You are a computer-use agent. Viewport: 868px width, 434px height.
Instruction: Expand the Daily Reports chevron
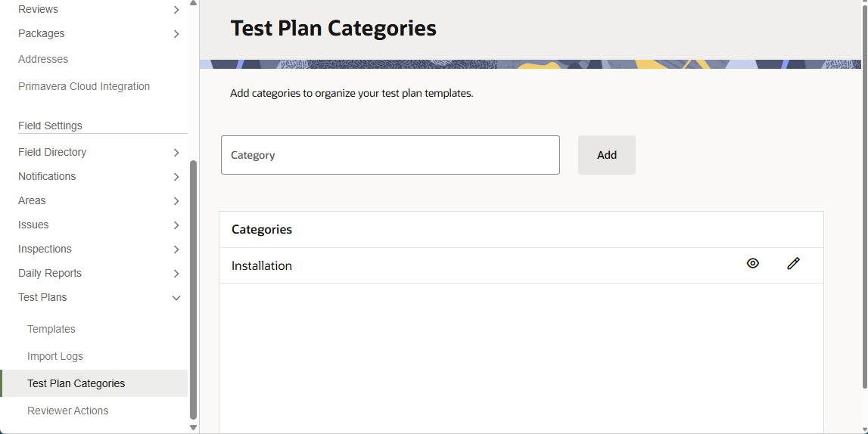(176, 274)
